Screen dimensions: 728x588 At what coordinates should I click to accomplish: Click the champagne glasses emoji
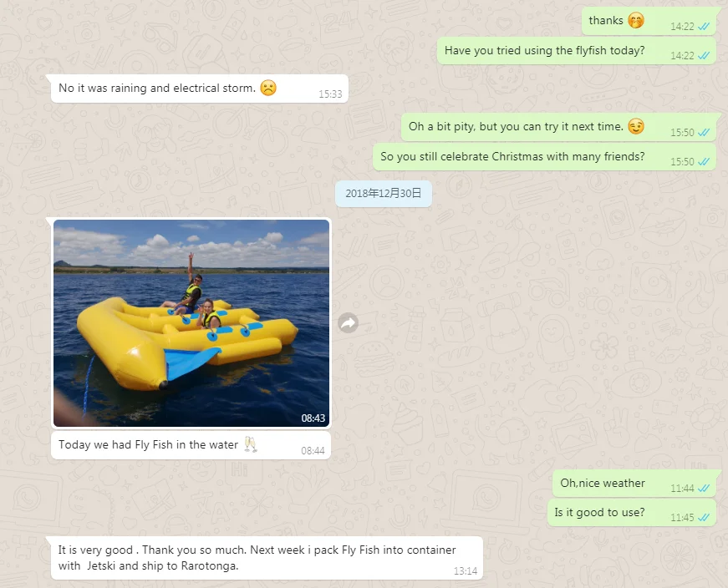[x=250, y=444]
